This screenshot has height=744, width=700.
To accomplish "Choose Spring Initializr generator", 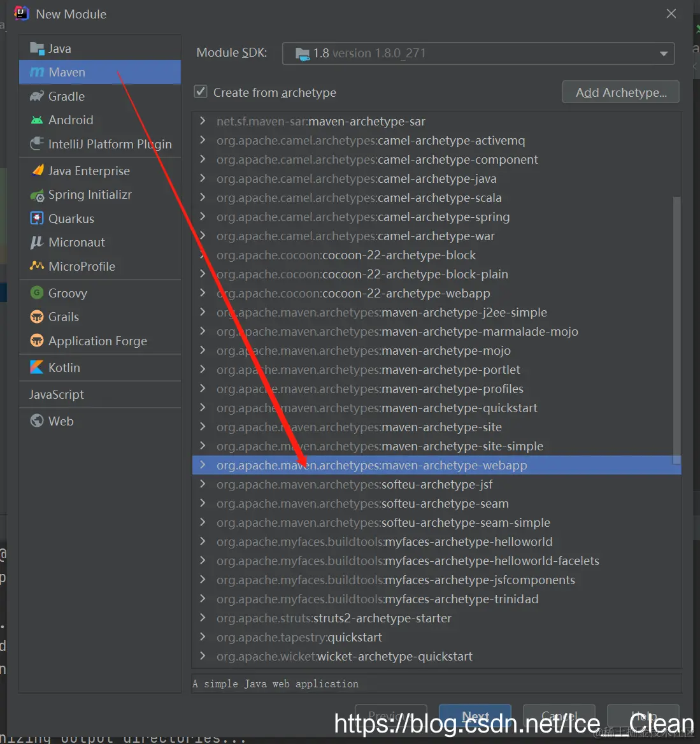I will [x=99, y=194].
